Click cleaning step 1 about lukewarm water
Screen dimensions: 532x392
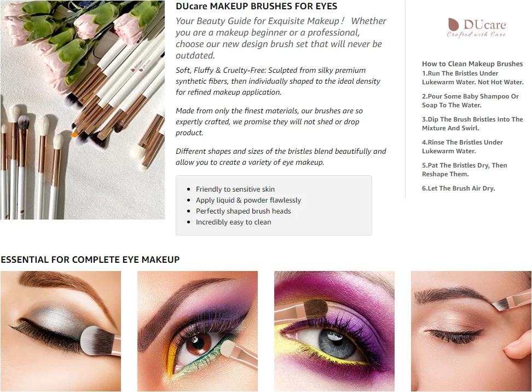tap(473, 78)
